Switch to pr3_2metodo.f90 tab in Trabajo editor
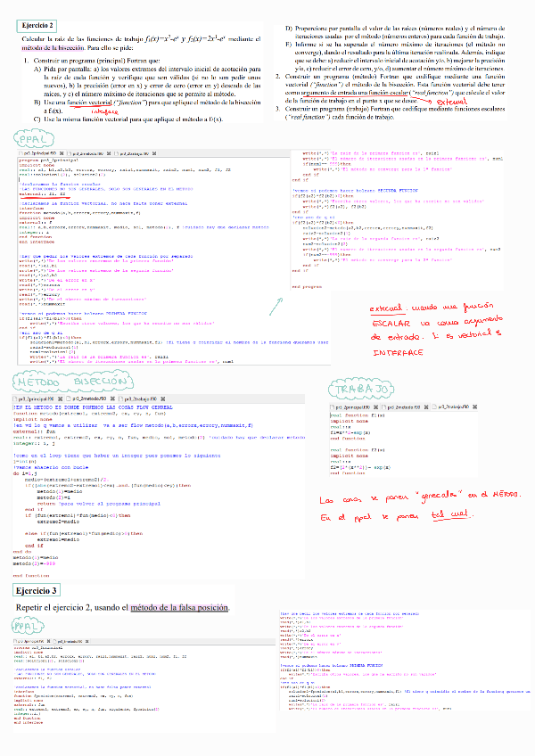The height and width of the screenshot is (756, 535). (404, 407)
